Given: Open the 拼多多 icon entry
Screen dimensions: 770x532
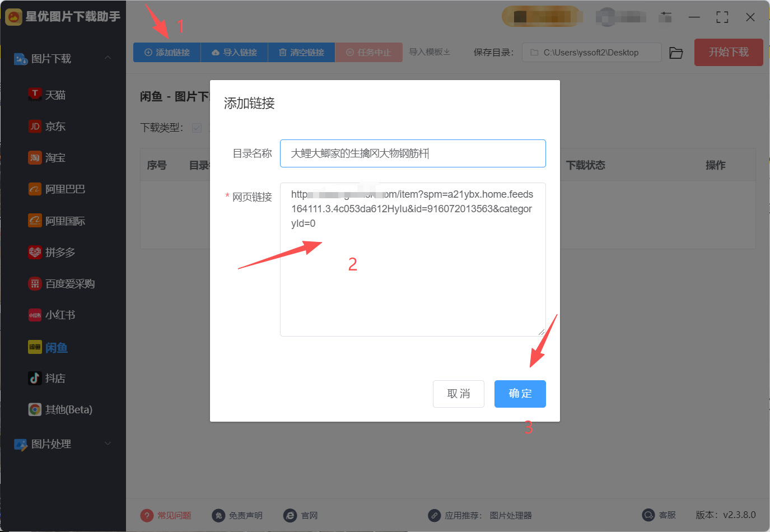Looking at the screenshot, I should click(x=35, y=252).
